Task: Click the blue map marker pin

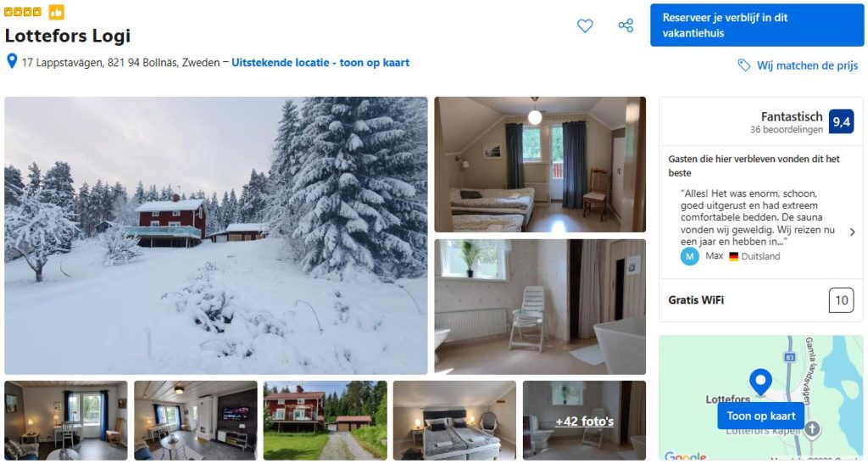Action: pyautogui.click(x=760, y=382)
